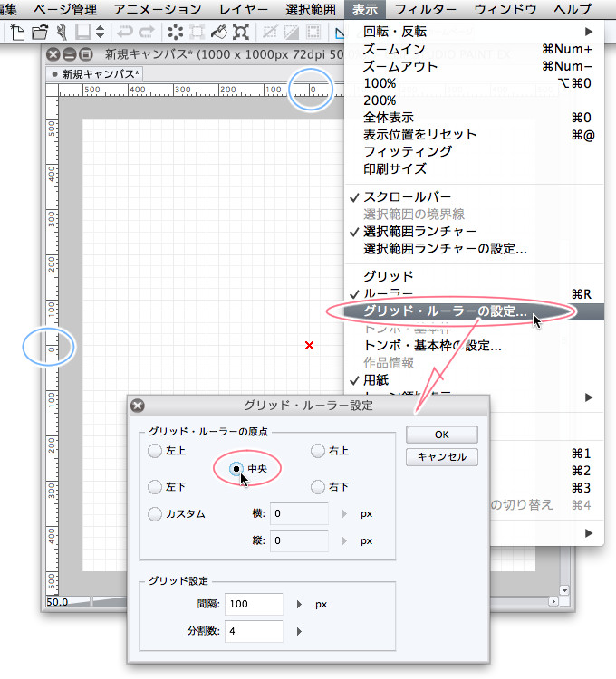The image size is (616, 679).
Task: Open the 選択範囲 menu
Action: 311,9
